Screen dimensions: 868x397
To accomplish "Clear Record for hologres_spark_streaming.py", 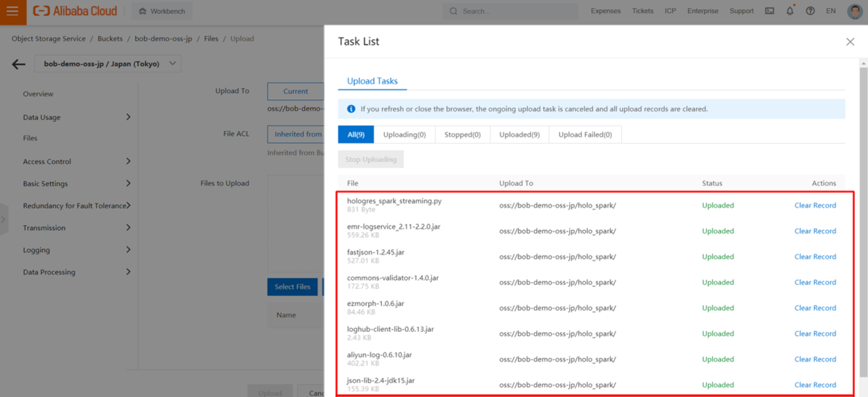I will [x=815, y=205].
